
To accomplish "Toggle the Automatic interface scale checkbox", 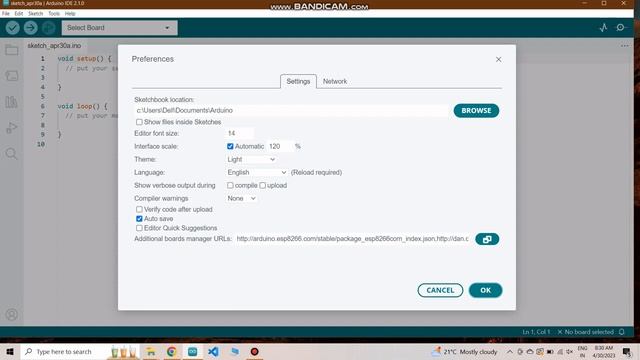I will click(230, 146).
